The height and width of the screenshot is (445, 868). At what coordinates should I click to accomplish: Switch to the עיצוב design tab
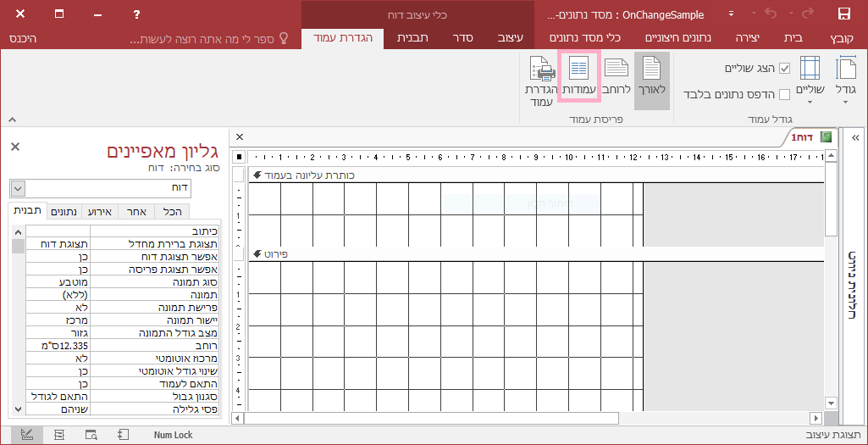tap(509, 39)
